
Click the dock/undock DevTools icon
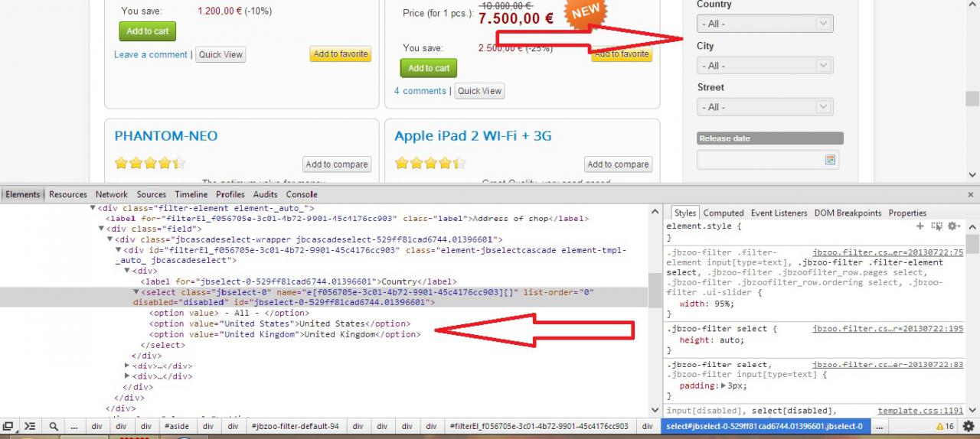pyautogui.click(x=8, y=426)
